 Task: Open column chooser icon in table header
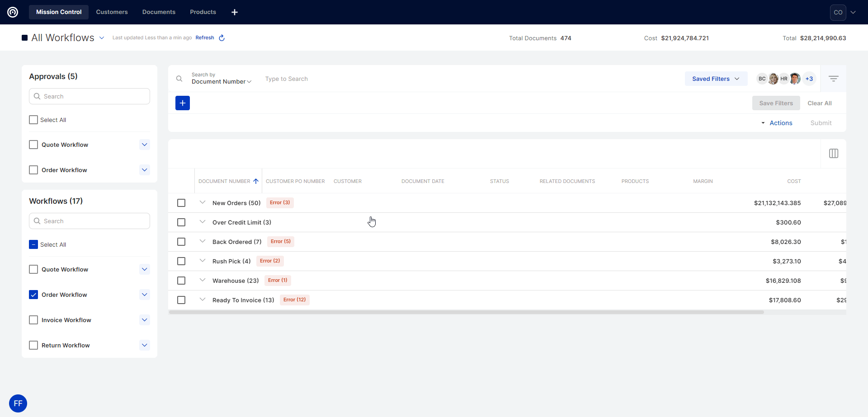tap(834, 154)
